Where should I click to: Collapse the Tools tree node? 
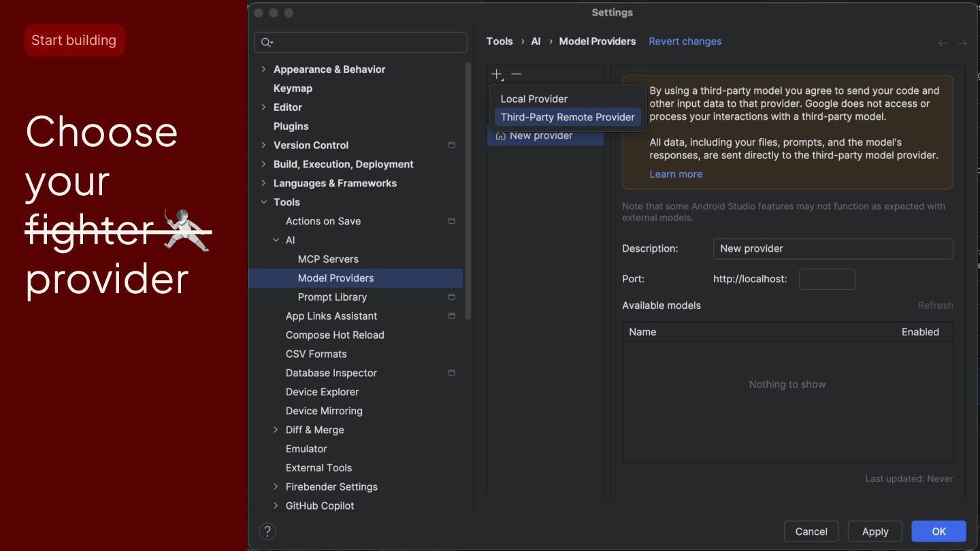click(x=264, y=202)
